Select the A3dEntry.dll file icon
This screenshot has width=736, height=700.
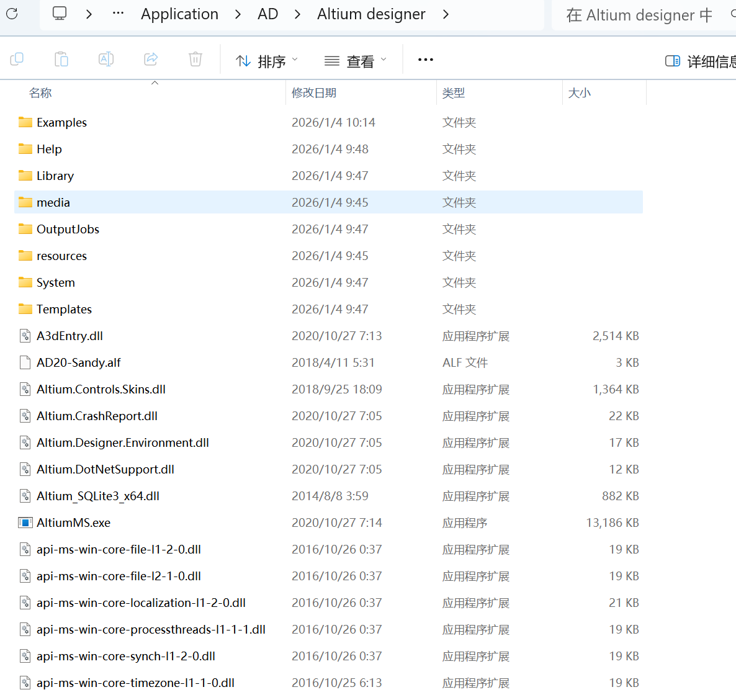point(25,336)
